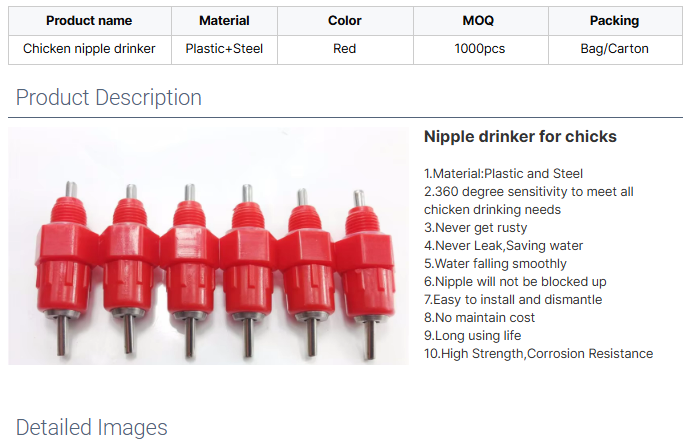
Task: Select the Product name column header
Action: tap(89, 21)
